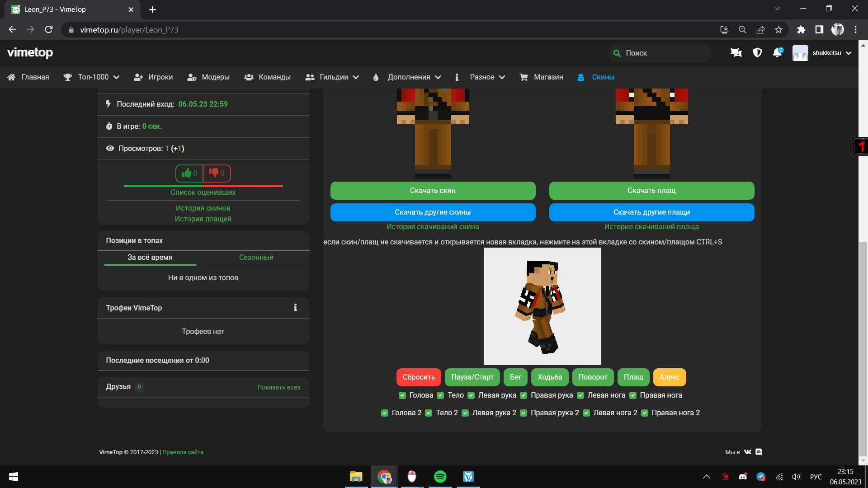Click the thumbs-up like icon

[x=186, y=173]
